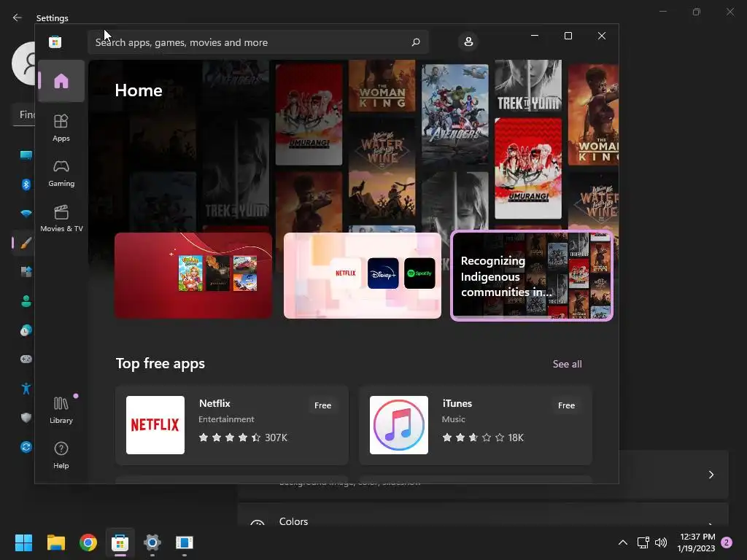Open the red games promo banner

[x=193, y=275]
